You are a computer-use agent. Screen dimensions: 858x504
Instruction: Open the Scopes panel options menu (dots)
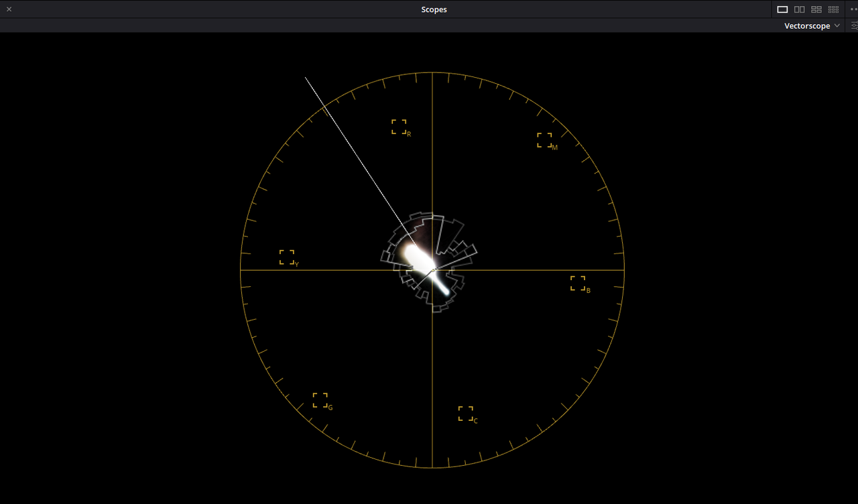tap(854, 9)
